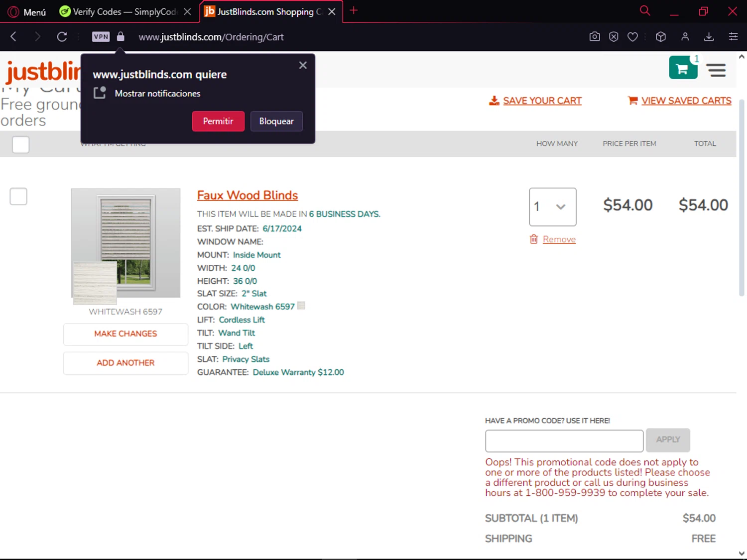Open the downloads icon
The width and height of the screenshot is (747, 560).
click(709, 36)
